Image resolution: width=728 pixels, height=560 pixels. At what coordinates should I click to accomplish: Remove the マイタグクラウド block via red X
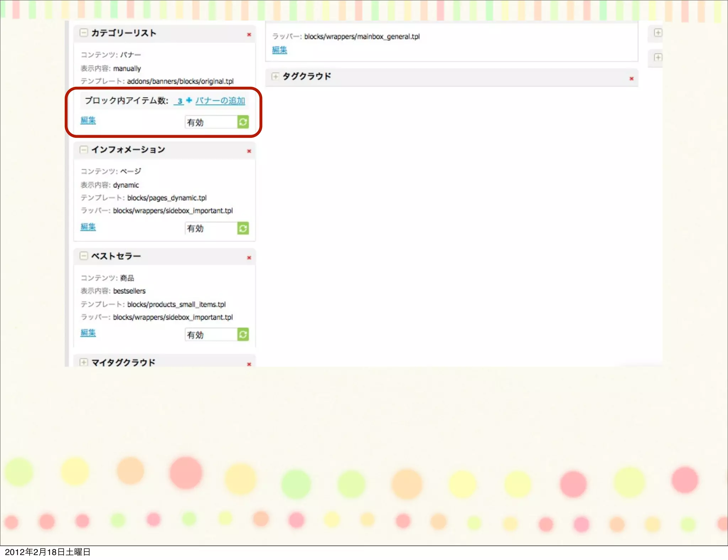click(249, 364)
